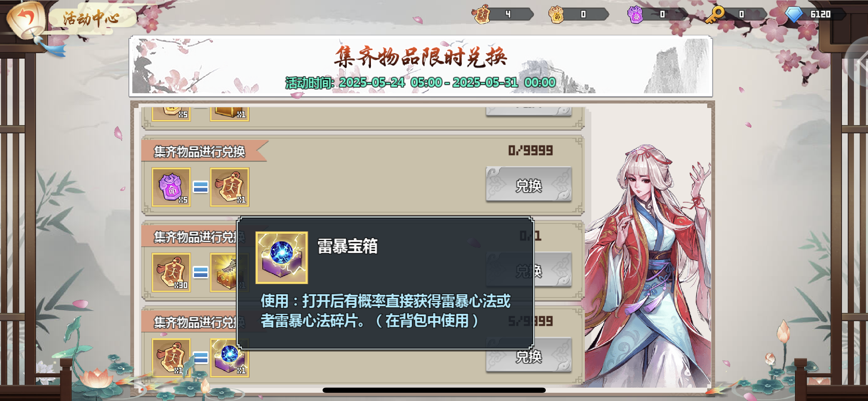Image resolution: width=868 pixels, height=401 pixels.
Task: Select the 天 token x1 reward item
Action: coord(230,187)
